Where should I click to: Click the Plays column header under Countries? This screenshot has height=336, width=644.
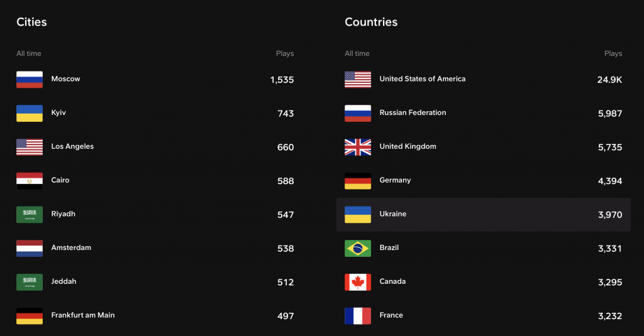point(613,53)
